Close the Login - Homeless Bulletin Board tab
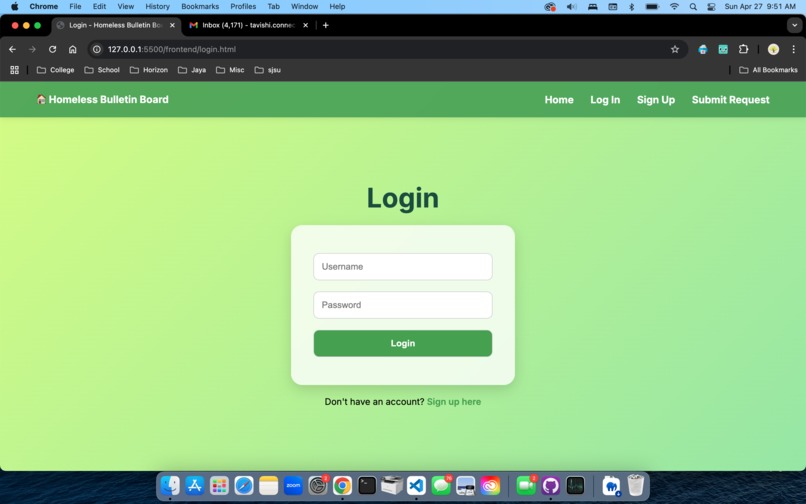Image resolution: width=806 pixels, height=504 pixels. [172, 25]
